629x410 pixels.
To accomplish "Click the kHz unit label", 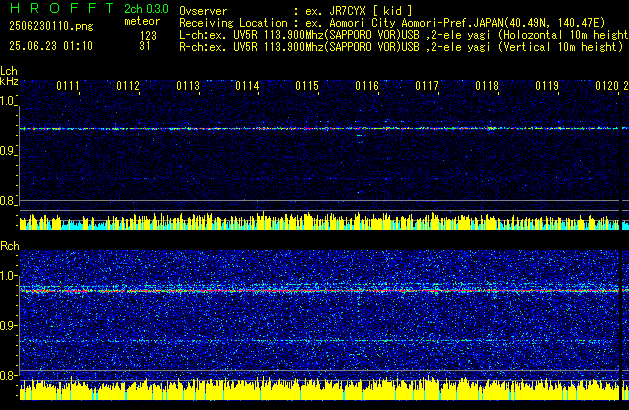I will (x=9, y=81).
